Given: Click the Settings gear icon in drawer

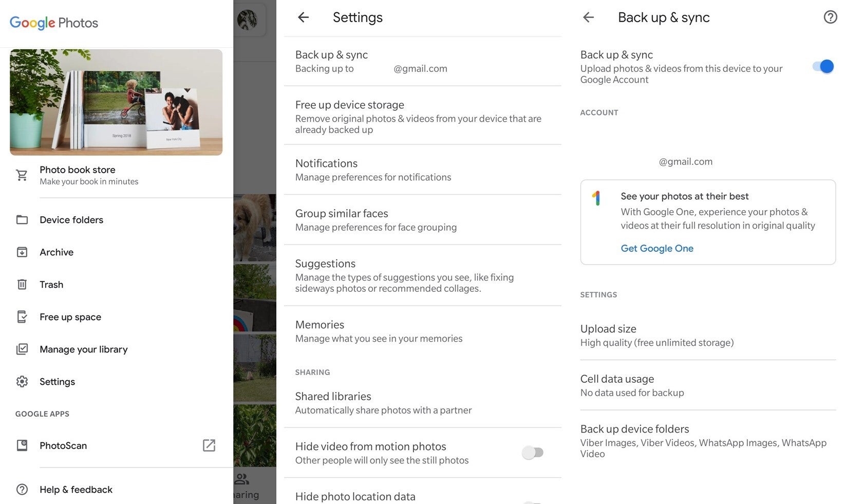Looking at the screenshot, I should tap(22, 382).
